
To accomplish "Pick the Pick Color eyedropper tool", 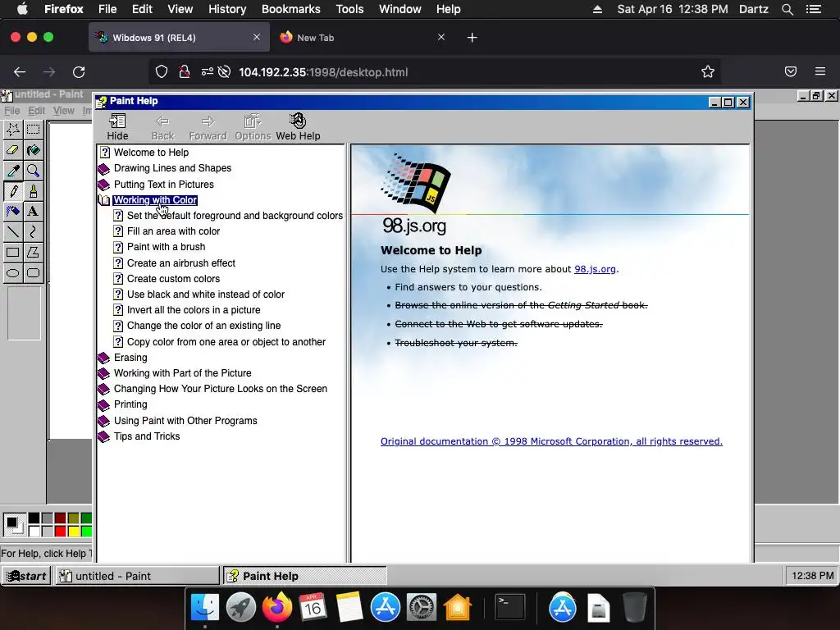I will tap(13, 171).
